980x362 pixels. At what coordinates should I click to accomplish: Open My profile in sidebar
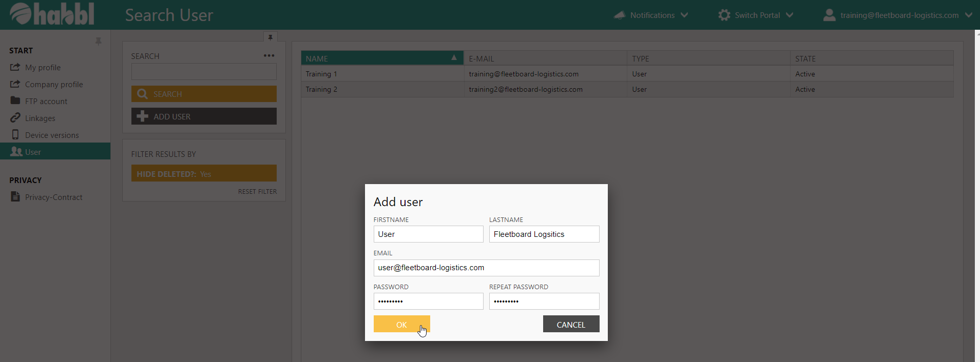(x=43, y=67)
